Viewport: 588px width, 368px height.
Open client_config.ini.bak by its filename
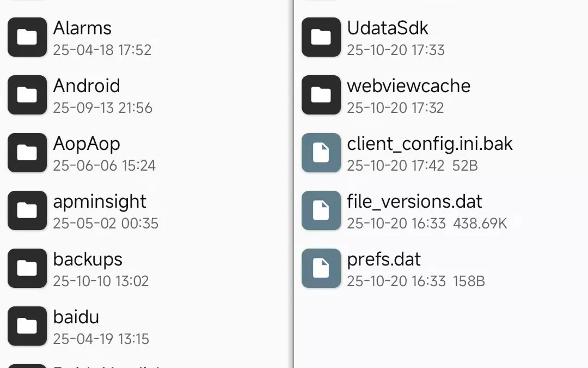pos(430,144)
